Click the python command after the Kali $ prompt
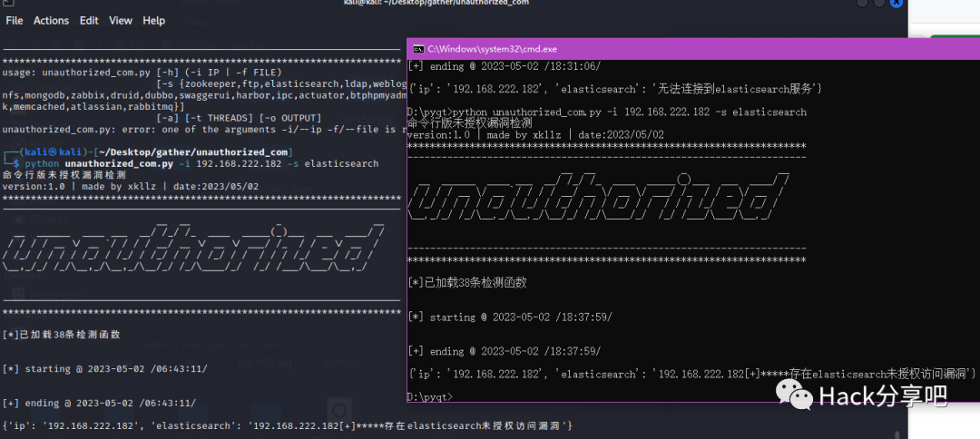The height and width of the screenshot is (439, 980). [201, 163]
